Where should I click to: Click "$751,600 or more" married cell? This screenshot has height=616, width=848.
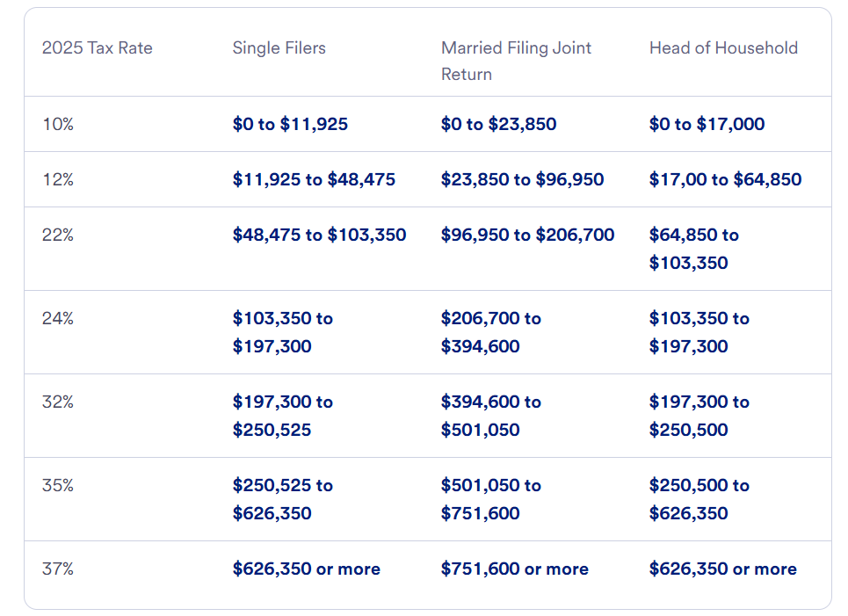(514, 569)
